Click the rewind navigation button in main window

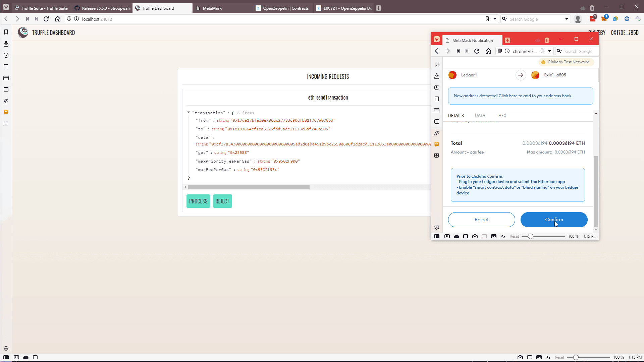tap(28, 19)
